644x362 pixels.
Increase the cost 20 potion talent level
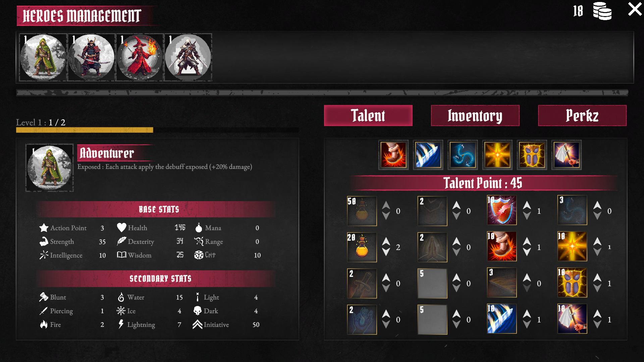pos(386,241)
